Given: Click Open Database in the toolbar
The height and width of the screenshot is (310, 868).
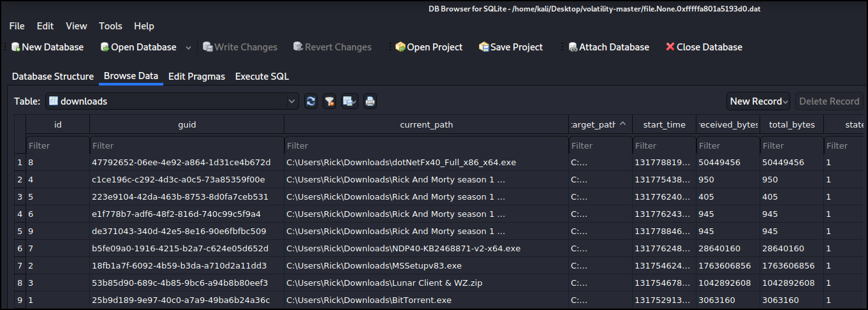Looking at the screenshot, I should [x=138, y=47].
